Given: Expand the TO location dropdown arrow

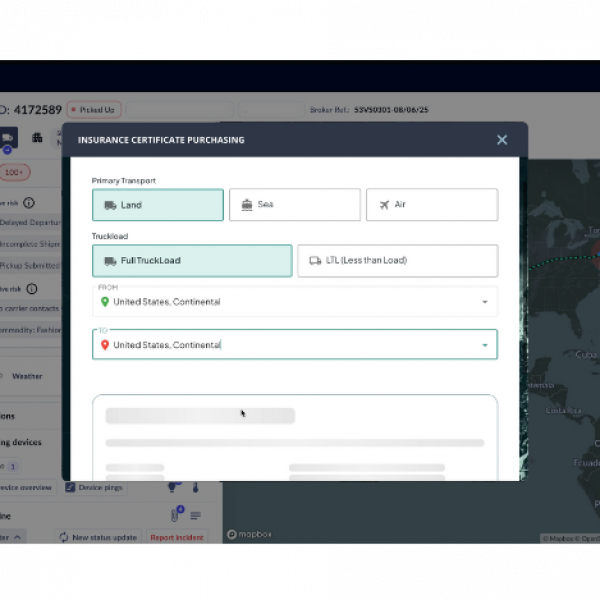Looking at the screenshot, I should (485, 345).
